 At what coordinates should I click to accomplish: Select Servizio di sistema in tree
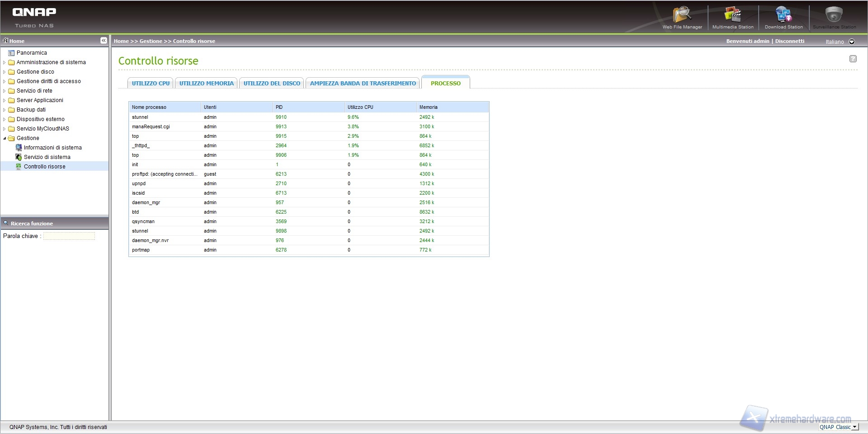pos(47,157)
